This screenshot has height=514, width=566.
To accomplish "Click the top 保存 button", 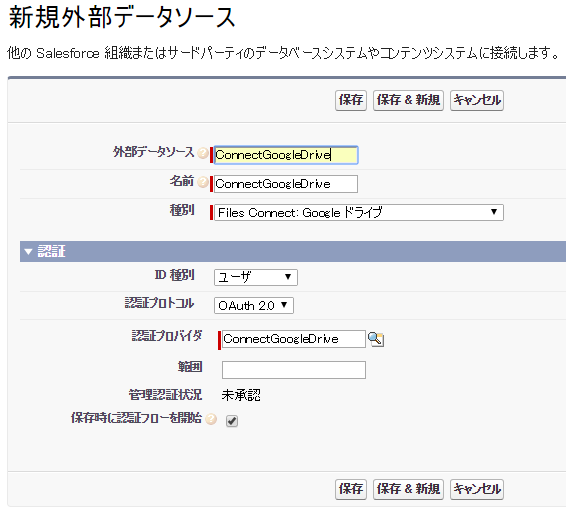I will tap(351, 100).
